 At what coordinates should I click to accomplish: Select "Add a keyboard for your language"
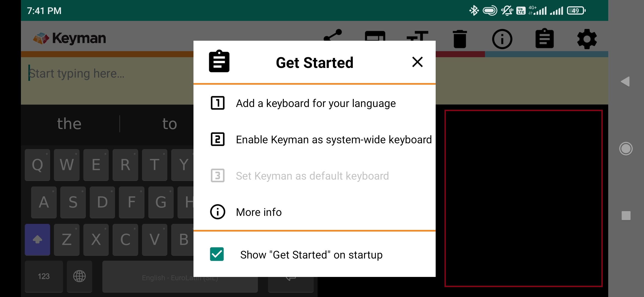[x=315, y=103]
